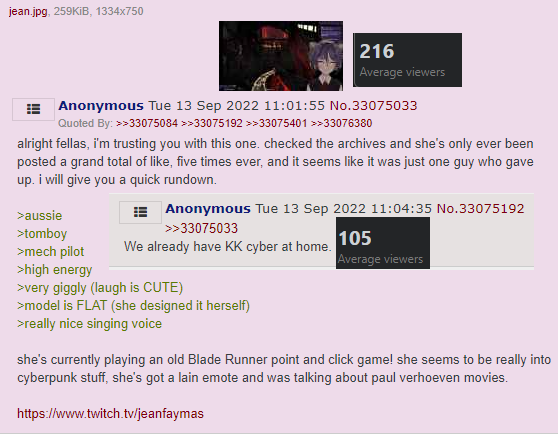
Task: Open the jean.jpg file name link
Action: (28, 11)
